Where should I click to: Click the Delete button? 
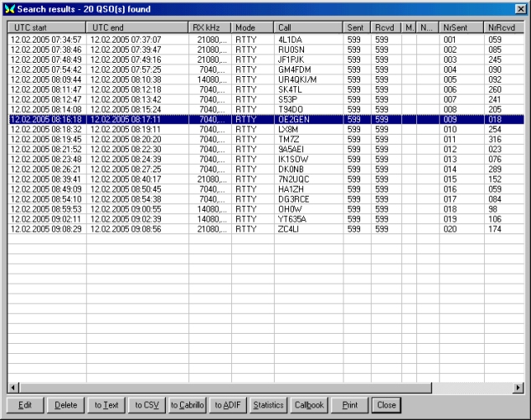click(65, 405)
